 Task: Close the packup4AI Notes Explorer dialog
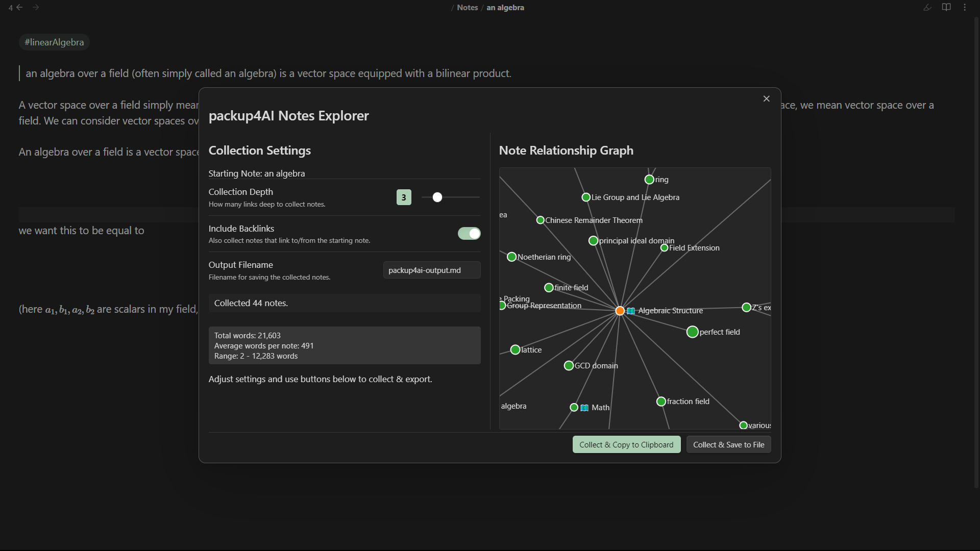(766, 99)
